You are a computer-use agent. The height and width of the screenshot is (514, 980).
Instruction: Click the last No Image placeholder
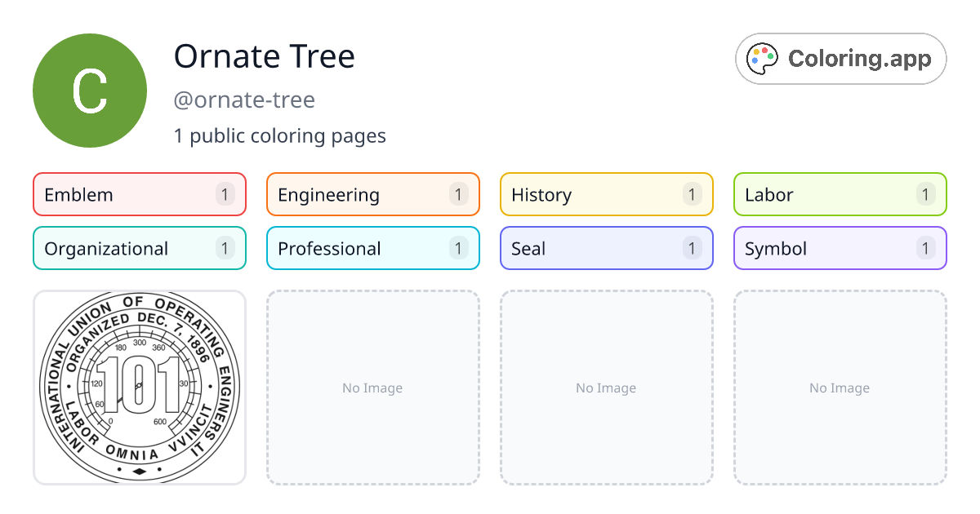coord(840,388)
